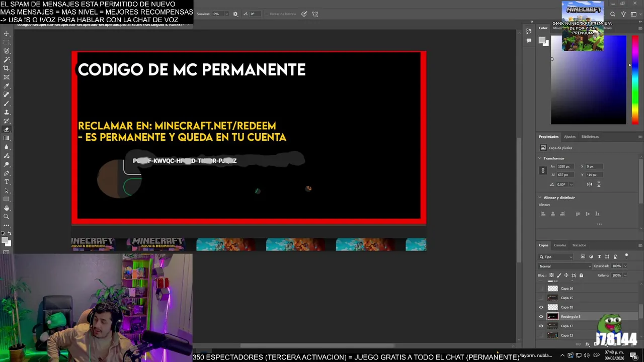The image size is (644, 362).
Task: Toggle the Borrar de historia checkbox
Action: 267,14
